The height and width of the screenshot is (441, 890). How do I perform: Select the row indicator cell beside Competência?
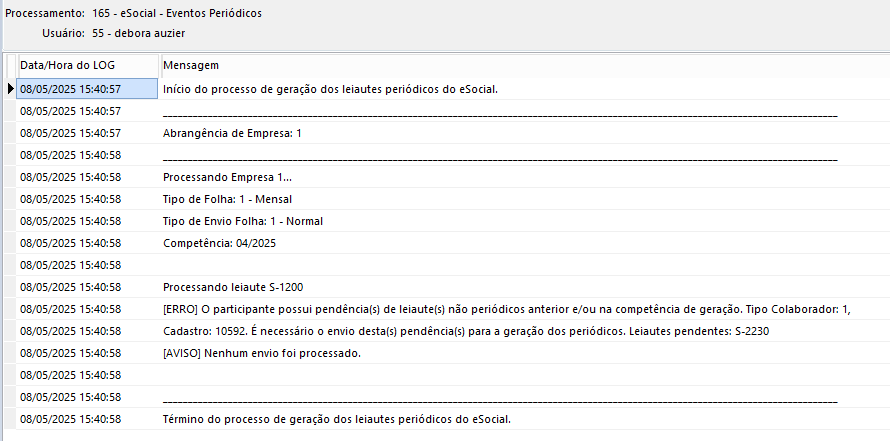[x=10, y=243]
